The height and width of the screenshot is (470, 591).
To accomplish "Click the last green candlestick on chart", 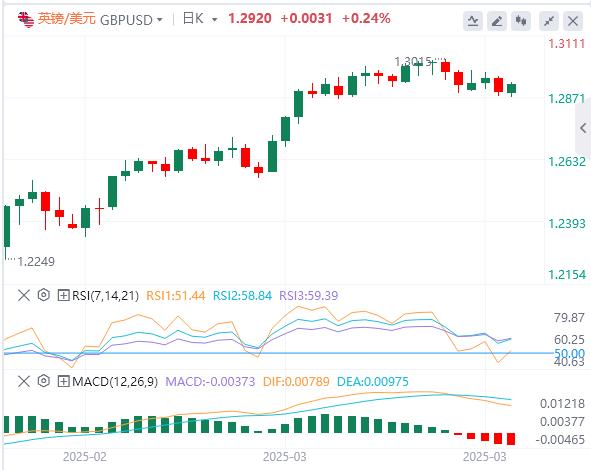I will tap(511, 89).
